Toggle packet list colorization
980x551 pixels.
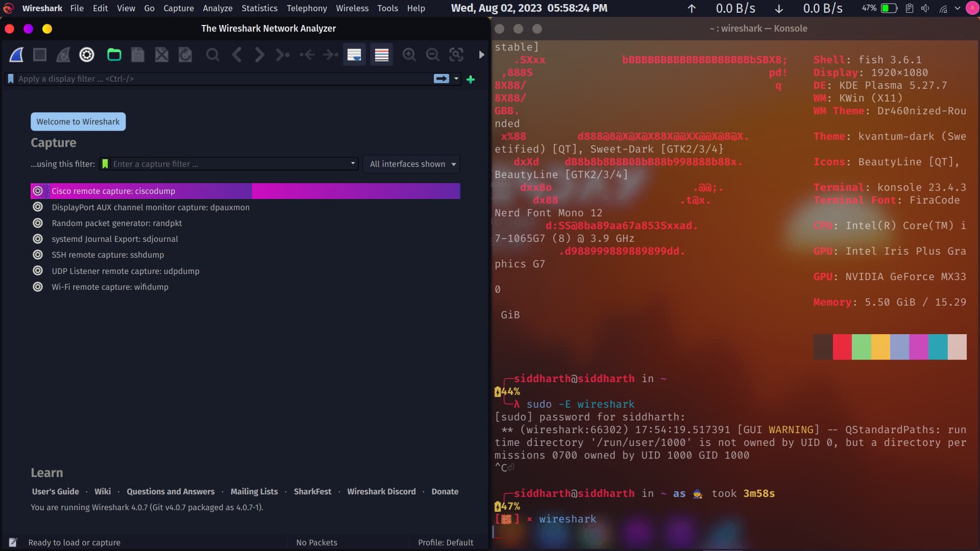(x=381, y=55)
